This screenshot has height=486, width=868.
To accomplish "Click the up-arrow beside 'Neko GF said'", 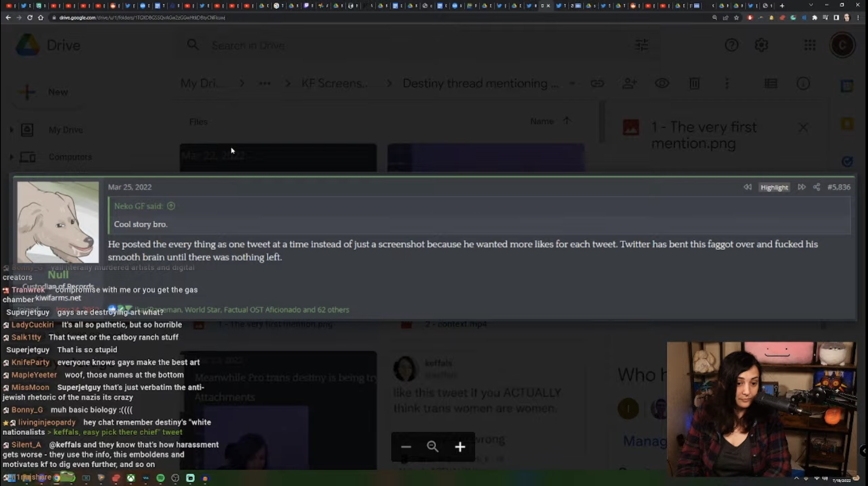I will [x=171, y=206].
